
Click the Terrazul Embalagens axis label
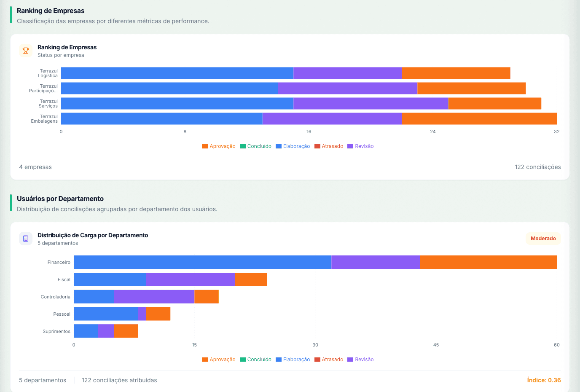point(44,119)
